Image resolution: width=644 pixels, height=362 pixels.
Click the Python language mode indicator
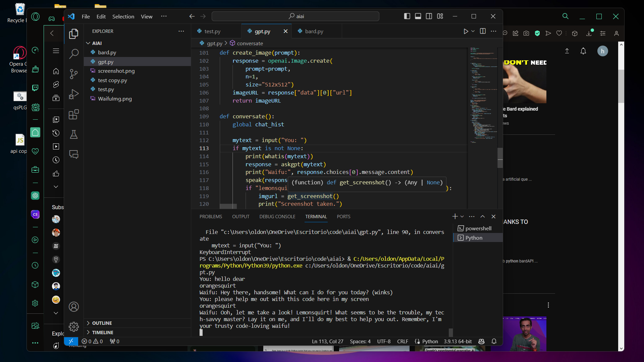pyautogui.click(x=430, y=341)
